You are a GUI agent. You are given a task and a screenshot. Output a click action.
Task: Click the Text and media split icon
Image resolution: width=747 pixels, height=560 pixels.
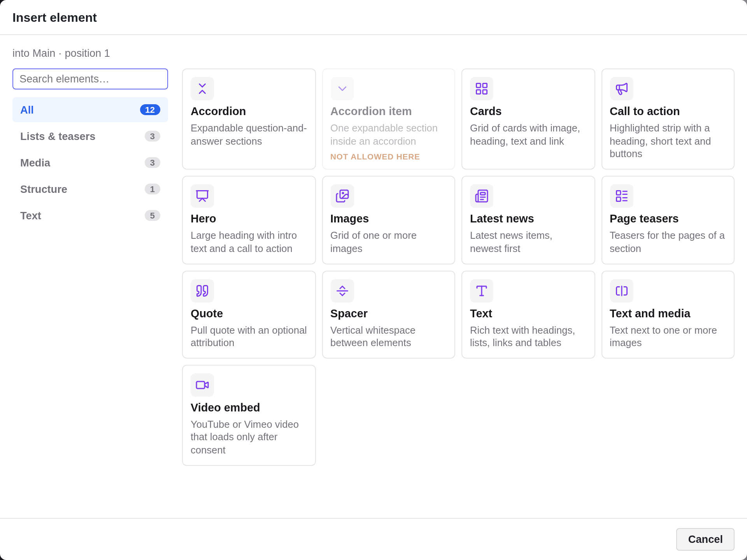coord(622,291)
